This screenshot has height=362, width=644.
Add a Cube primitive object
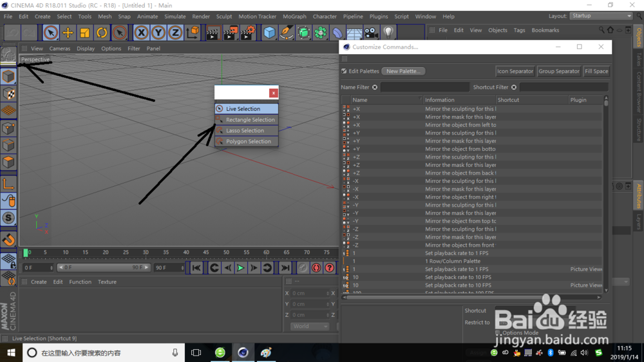click(269, 32)
